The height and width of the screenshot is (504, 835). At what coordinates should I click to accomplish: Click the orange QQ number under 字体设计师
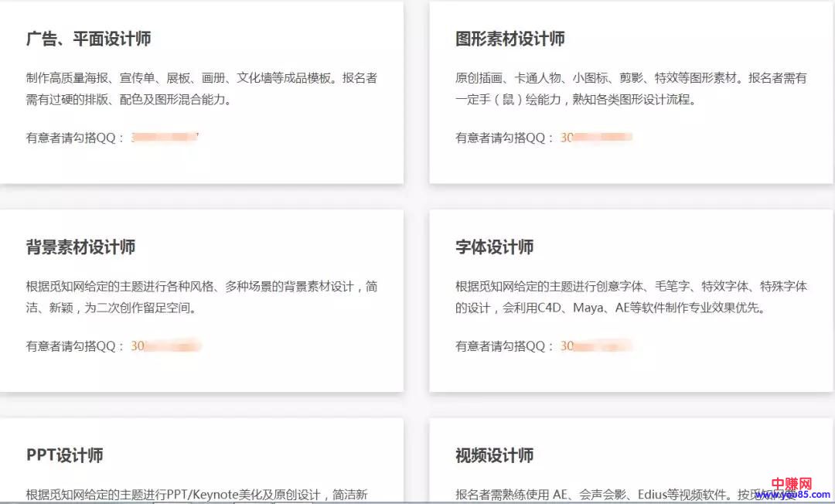tap(596, 346)
